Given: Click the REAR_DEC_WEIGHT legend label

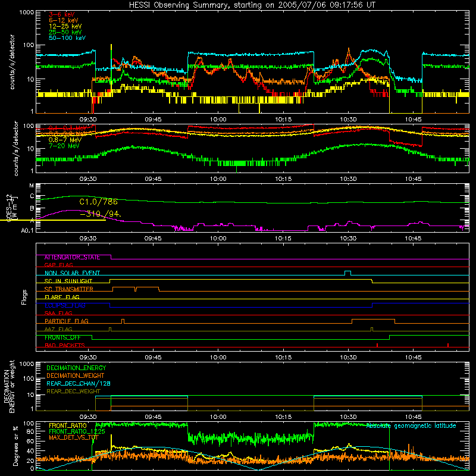Looking at the screenshot, I should click(x=73, y=392).
